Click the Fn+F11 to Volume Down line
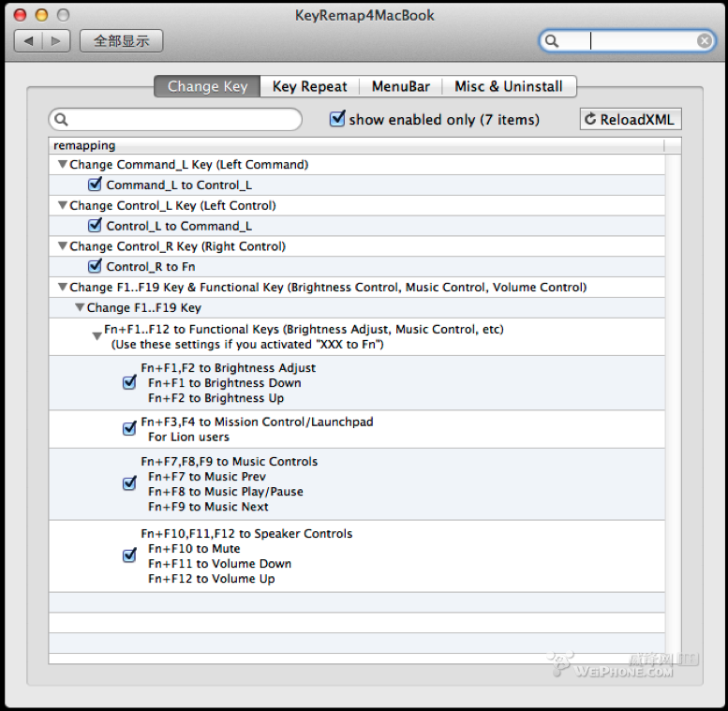This screenshot has height=711, width=728. [x=219, y=564]
